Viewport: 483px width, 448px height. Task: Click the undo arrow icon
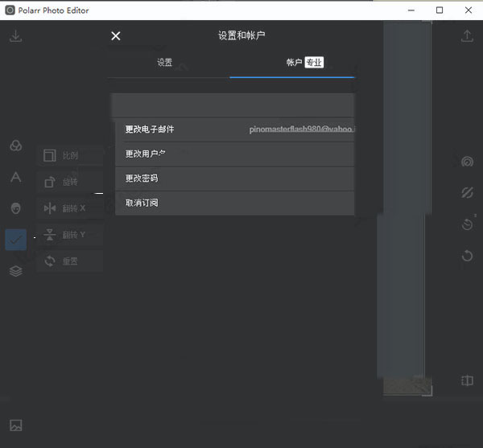click(x=467, y=256)
